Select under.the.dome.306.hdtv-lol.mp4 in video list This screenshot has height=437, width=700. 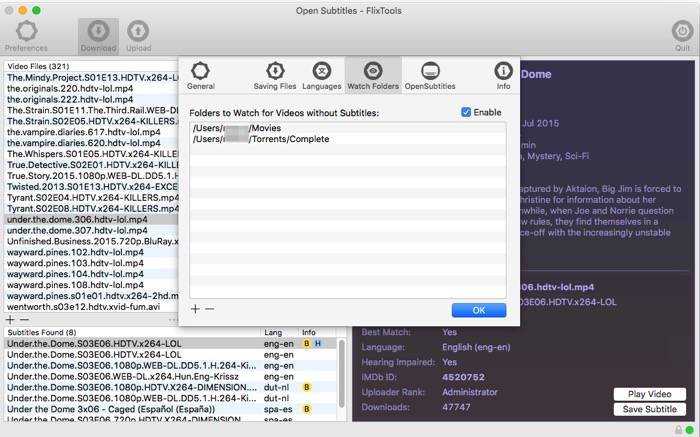(x=92, y=220)
